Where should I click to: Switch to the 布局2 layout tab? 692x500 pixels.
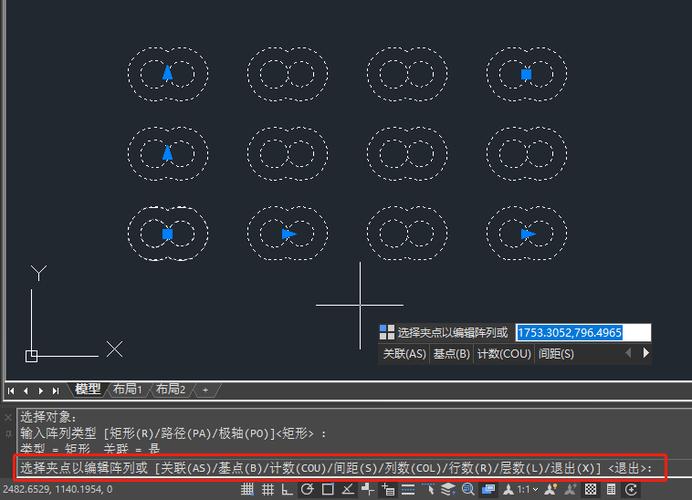point(170,389)
